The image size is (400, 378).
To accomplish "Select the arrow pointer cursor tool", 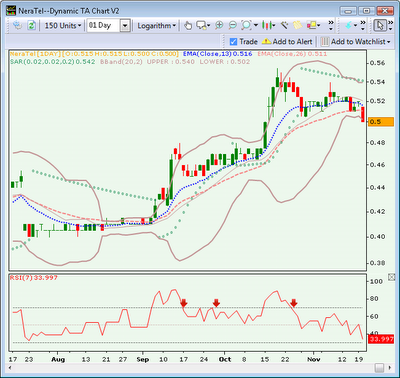I will pyautogui.click(x=380, y=25).
